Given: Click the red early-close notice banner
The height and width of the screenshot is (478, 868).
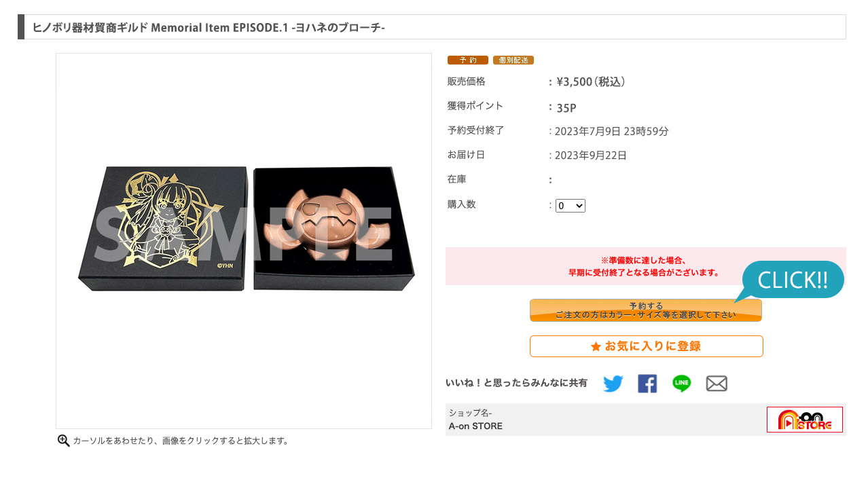Looking at the screenshot, I should click(x=646, y=266).
